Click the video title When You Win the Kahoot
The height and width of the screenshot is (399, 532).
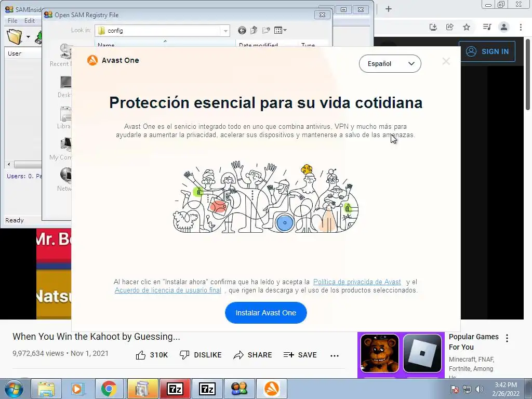[x=96, y=337]
